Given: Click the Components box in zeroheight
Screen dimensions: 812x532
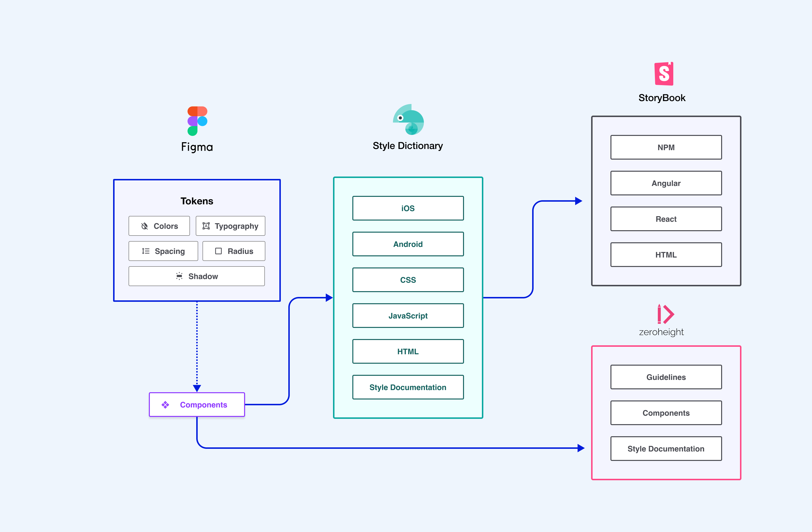Looking at the screenshot, I should [666, 413].
